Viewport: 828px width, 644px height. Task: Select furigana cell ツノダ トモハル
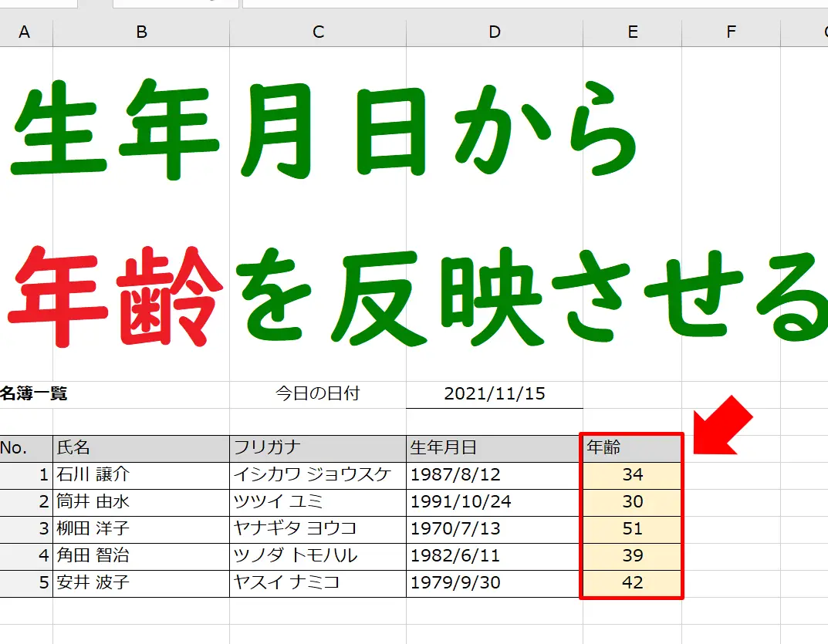pyautogui.click(x=318, y=556)
